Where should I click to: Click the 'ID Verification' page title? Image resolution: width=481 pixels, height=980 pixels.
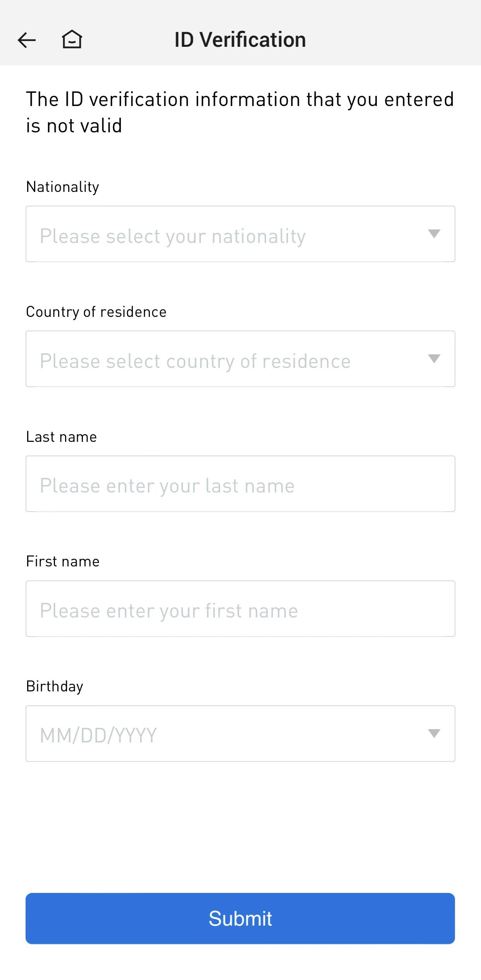click(x=240, y=40)
